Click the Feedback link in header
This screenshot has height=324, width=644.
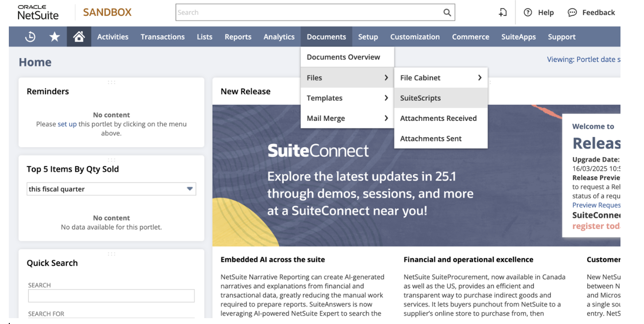pos(598,13)
